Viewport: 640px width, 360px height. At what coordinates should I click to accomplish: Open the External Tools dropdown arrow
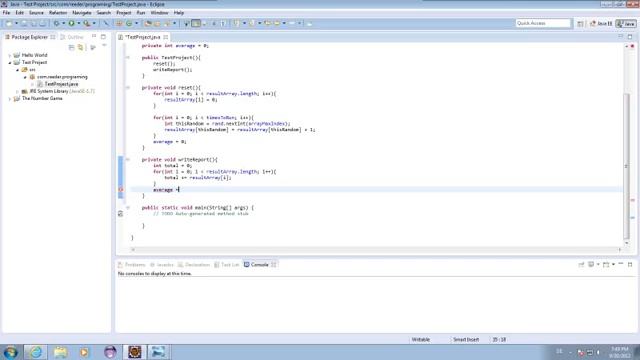(x=94, y=24)
